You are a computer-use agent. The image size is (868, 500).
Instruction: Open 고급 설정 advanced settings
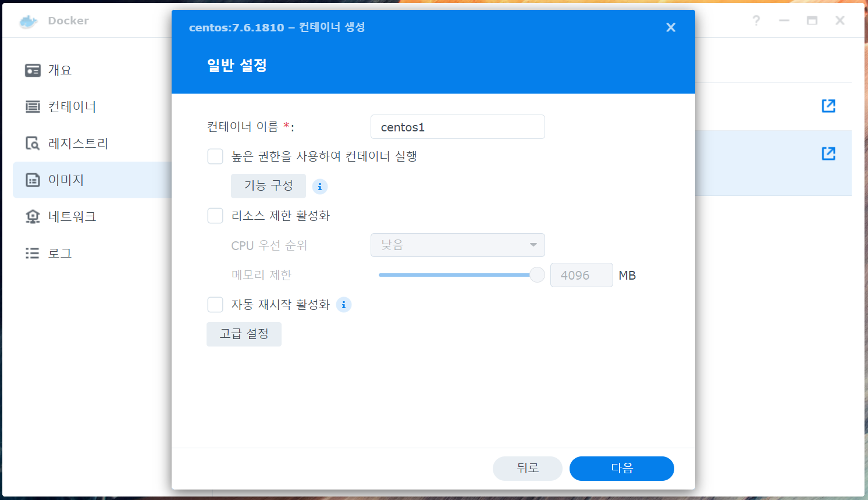(244, 334)
